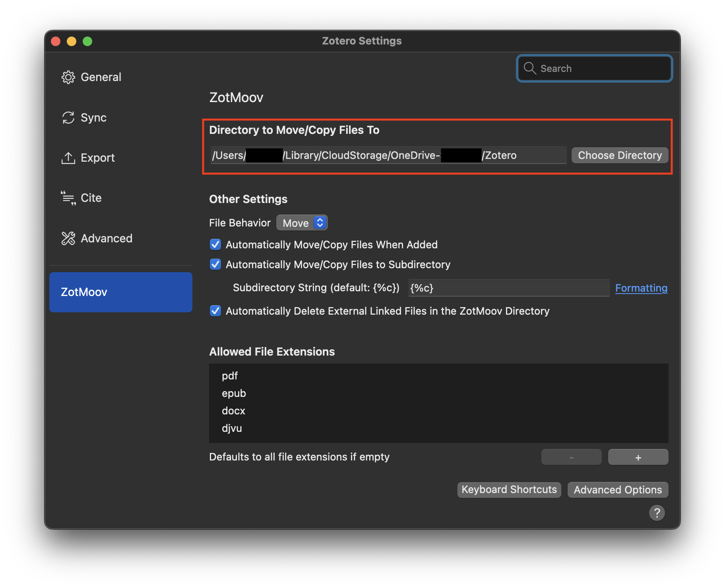
Task: Click the minus remove extension button
Action: click(x=571, y=457)
